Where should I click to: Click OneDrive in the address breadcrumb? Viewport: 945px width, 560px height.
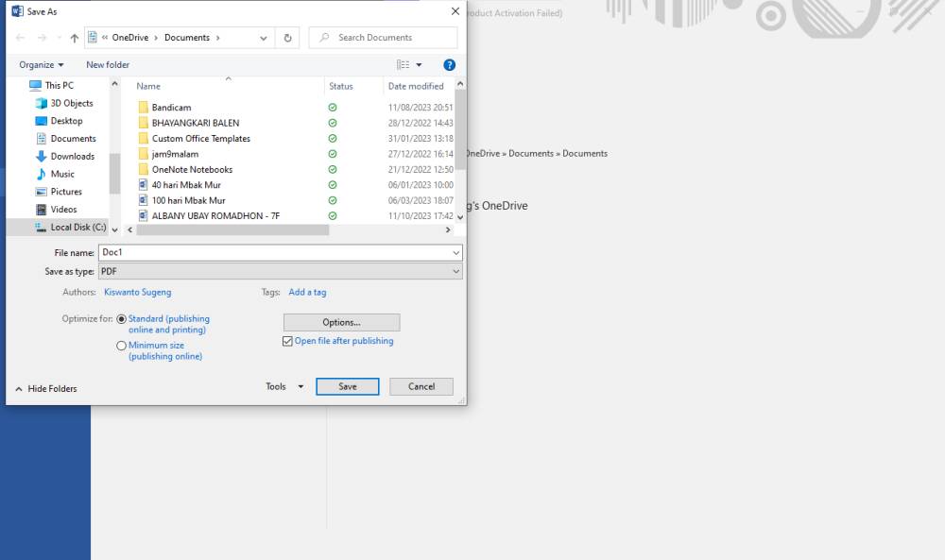(x=130, y=38)
